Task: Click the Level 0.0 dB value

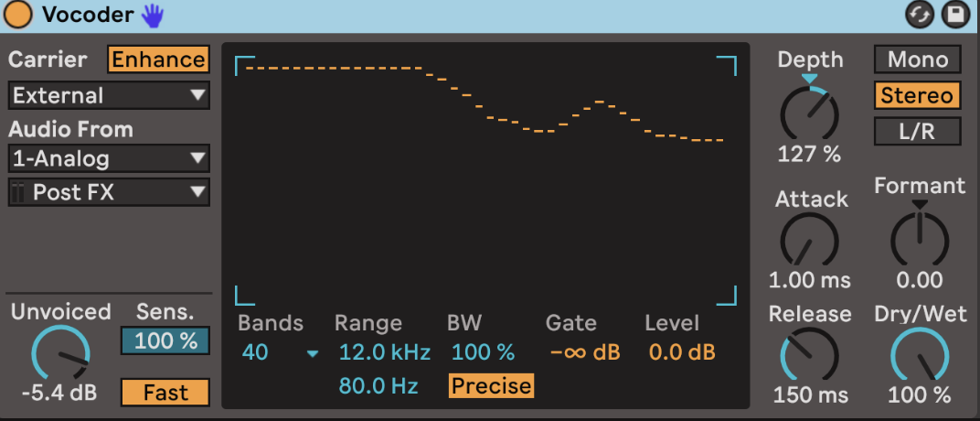Action: [682, 352]
